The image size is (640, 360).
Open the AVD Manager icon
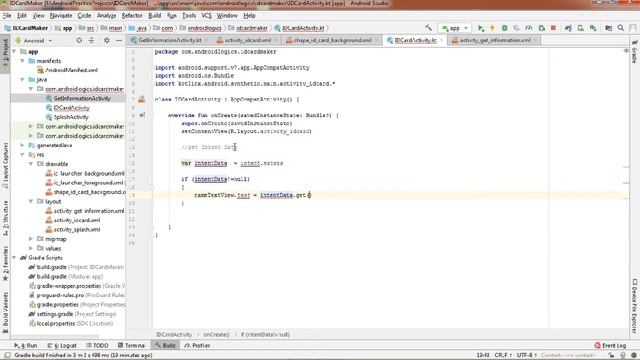(x=580, y=28)
